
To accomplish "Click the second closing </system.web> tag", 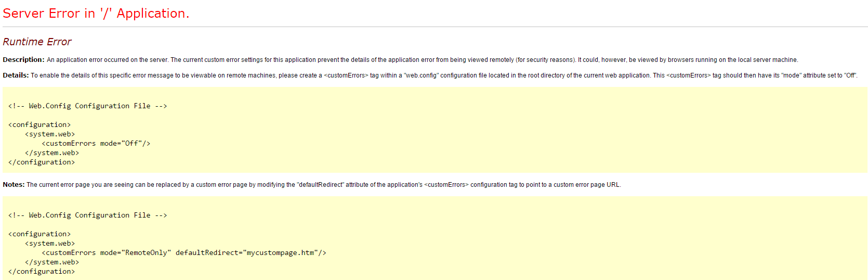I will pyautogui.click(x=52, y=262).
